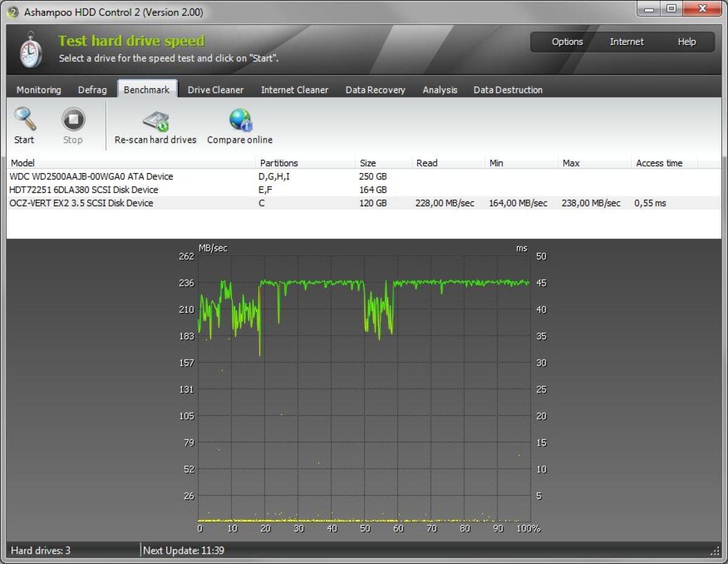
Task: Click the Stop benchmark icon
Action: tap(72, 124)
